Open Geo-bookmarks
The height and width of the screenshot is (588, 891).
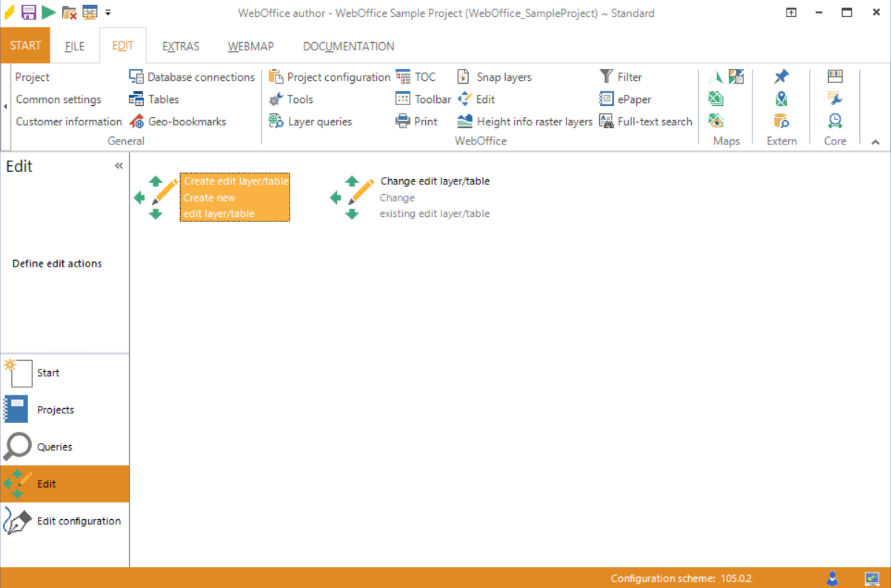(136, 121)
